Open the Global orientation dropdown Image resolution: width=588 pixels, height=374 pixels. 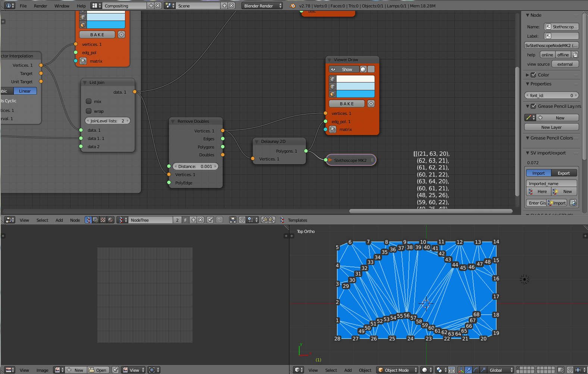pos(501,370)
